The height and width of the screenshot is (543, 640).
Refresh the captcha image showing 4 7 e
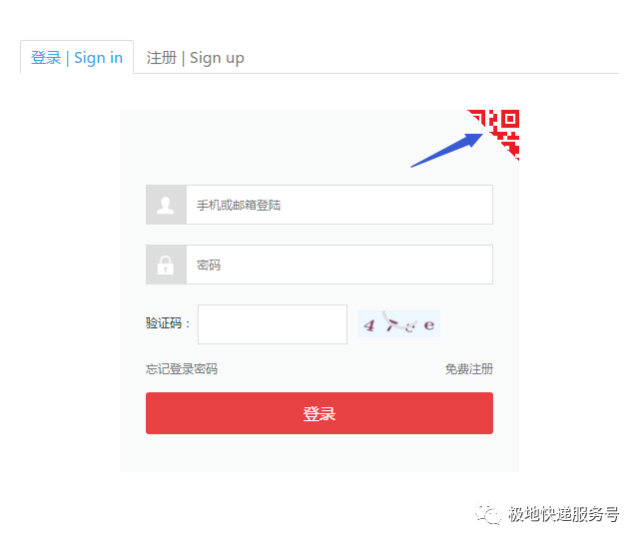(398, 324)
